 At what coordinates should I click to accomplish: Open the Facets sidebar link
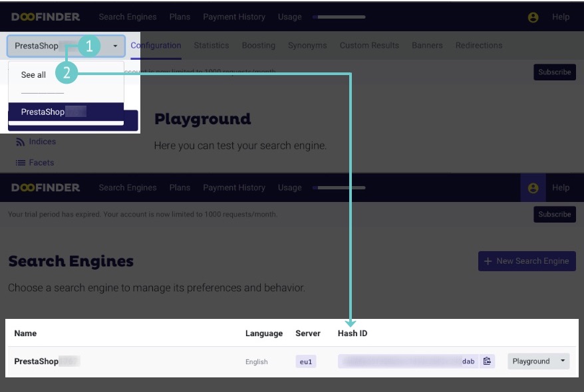[x=41, y=163]
